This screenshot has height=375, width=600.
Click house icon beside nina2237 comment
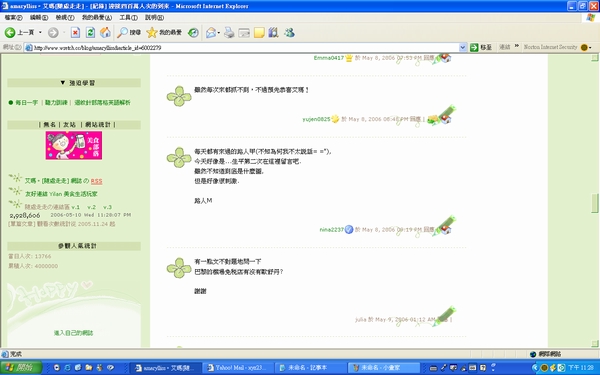point(446,229)
